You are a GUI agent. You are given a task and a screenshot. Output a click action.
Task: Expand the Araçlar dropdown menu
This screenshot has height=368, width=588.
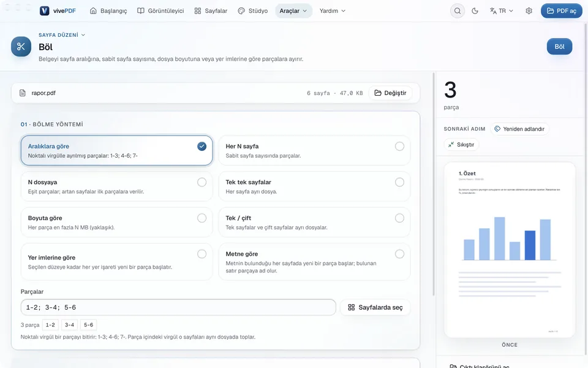pyautogui.click(x=293, y=11)
